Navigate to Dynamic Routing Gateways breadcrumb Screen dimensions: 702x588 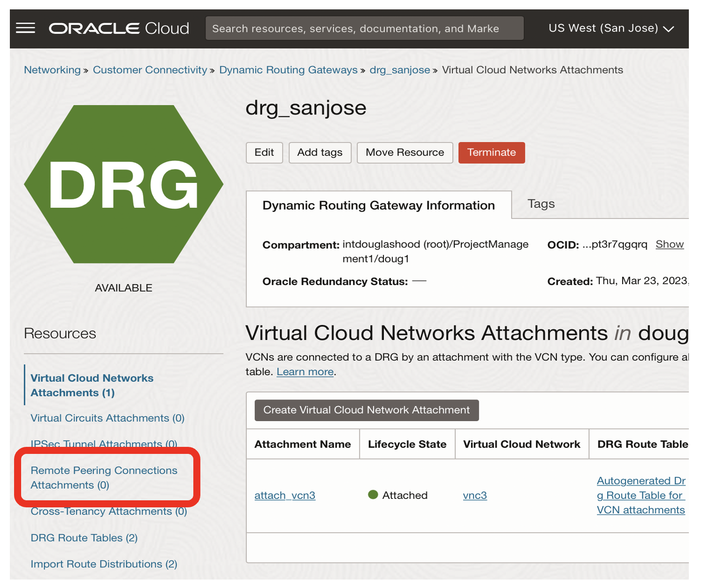click(288, 70)
